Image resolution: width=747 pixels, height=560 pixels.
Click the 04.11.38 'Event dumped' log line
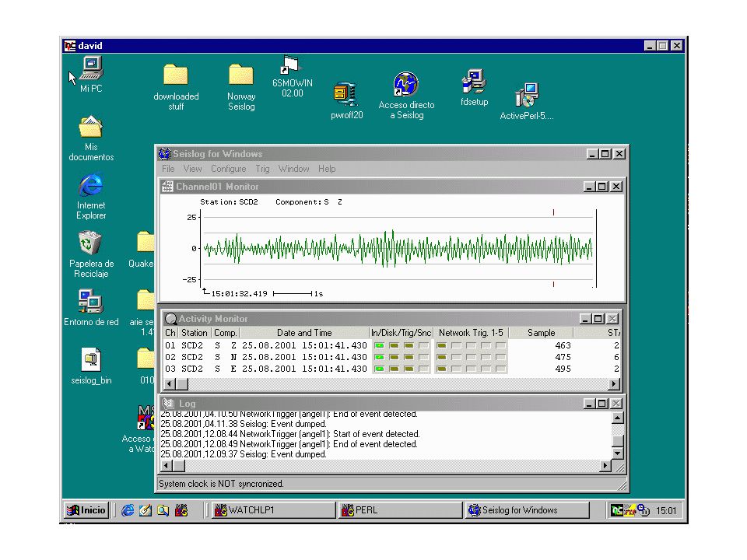244,424
